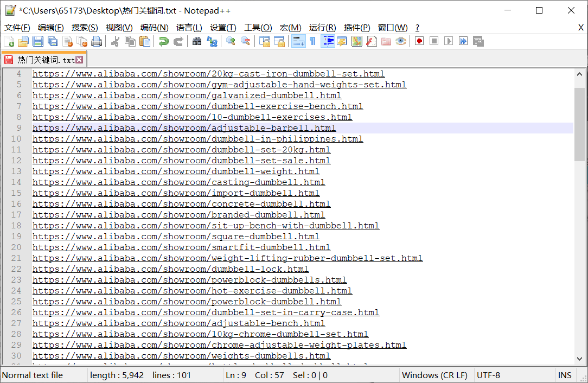The image size is (588, 383).
Task: Click the vertical scrollbar thumb
Action: 579,124
